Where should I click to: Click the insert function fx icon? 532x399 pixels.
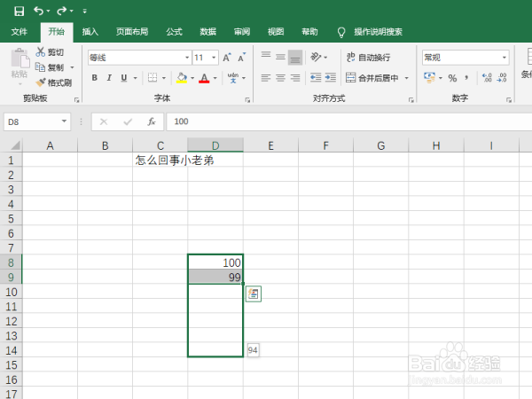[x=151, y=121]
